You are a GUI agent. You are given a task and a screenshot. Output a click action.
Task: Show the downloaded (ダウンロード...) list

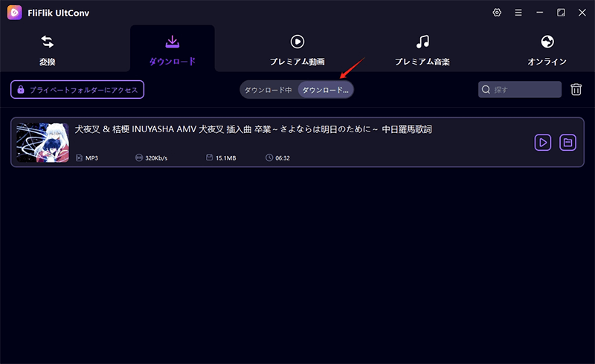(325, 90)
